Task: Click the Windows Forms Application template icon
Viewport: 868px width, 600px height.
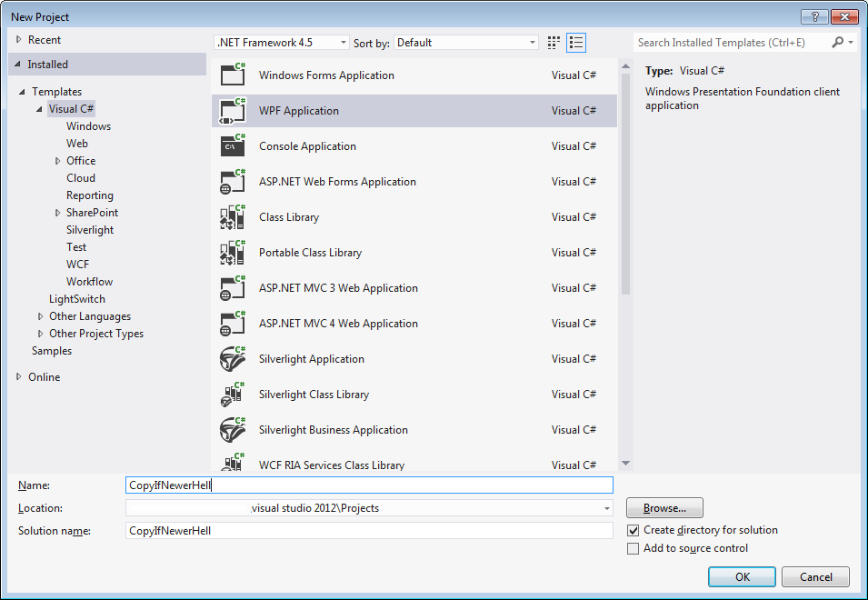Action: [234, 75]
